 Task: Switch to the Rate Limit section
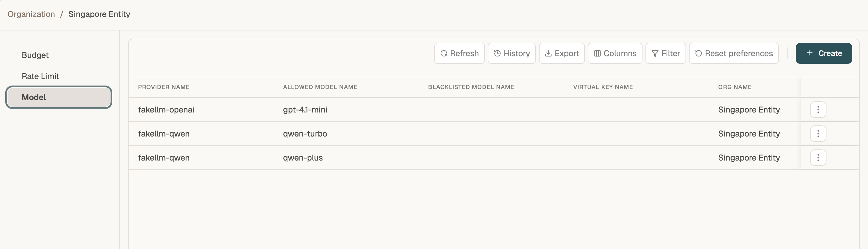click(40, 76)
